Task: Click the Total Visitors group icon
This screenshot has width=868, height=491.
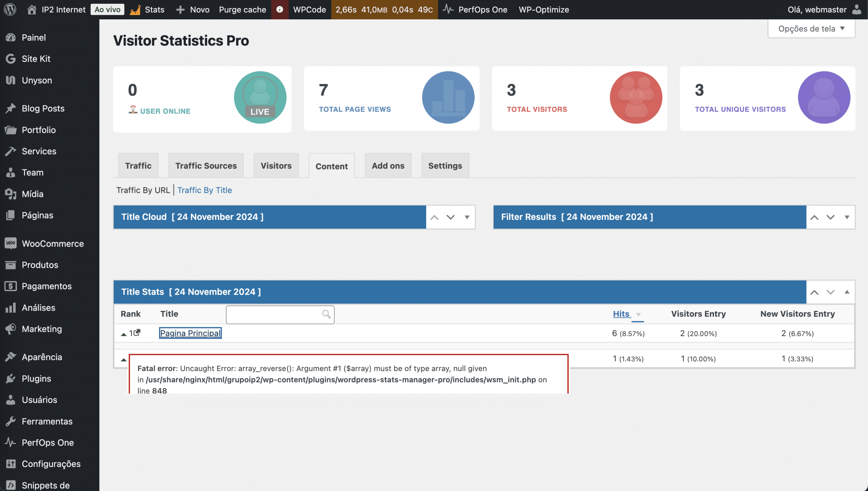Action: click(x=636, y=98)
